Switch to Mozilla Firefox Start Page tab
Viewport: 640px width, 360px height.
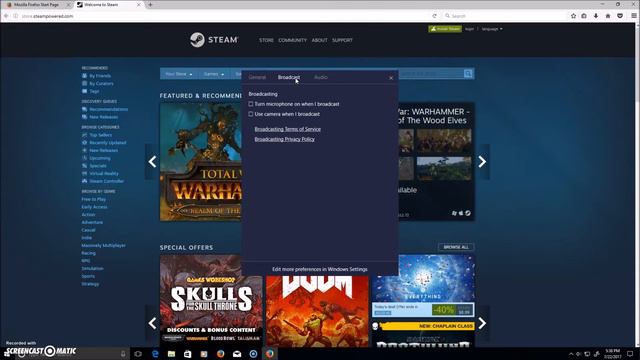[36, 4]
